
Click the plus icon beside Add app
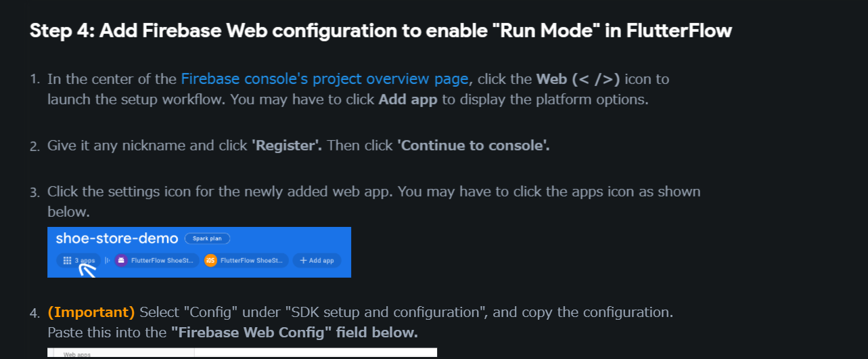click(304, 260)
